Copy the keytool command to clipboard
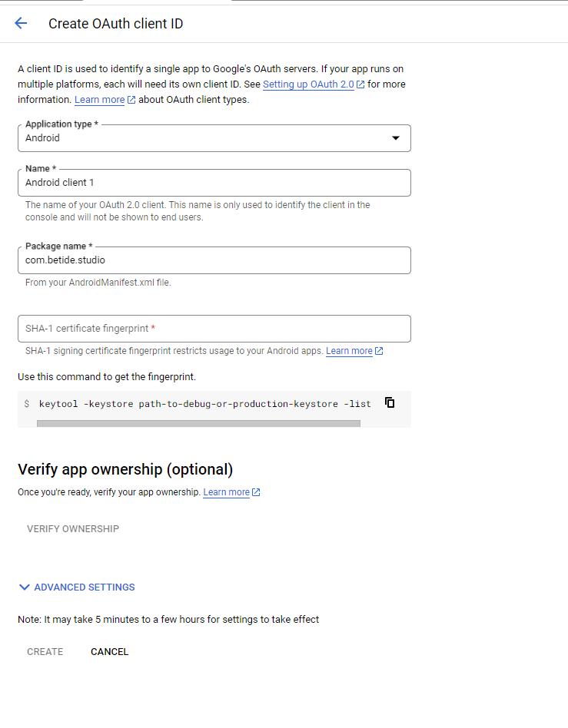This screenshot has width=568, height=728. 390,402
